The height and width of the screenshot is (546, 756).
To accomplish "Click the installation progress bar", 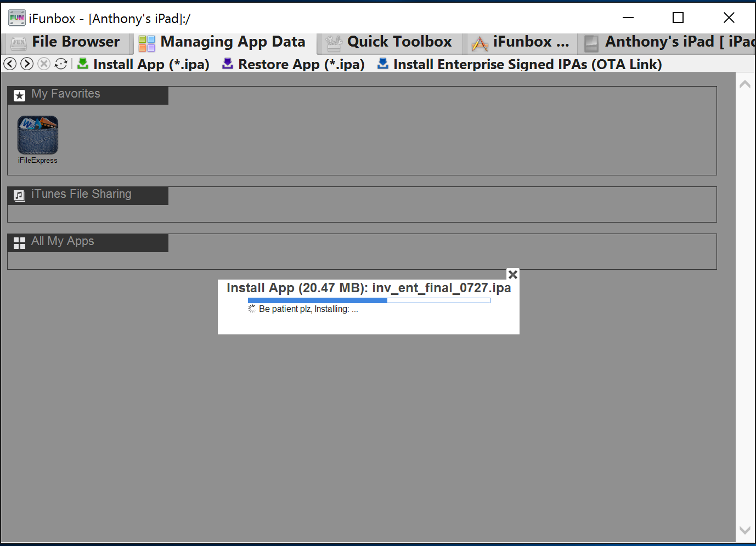I will tap(369, 300).
